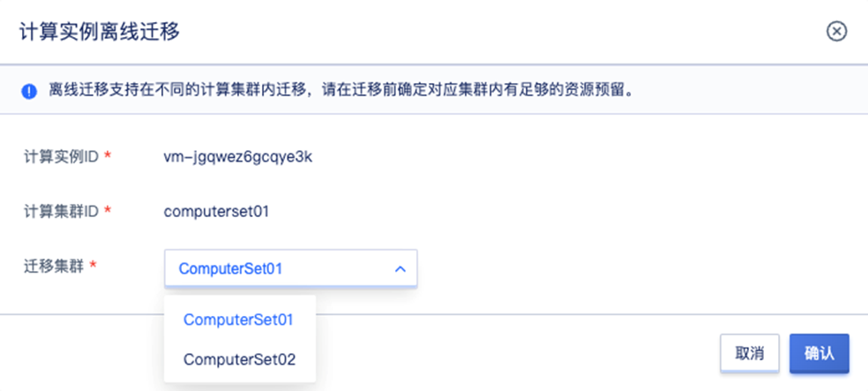The height and width of the screenshot is (391, 868).
Task: Confirm the migration with the 确认 button
Action: (x=819, y=353)
